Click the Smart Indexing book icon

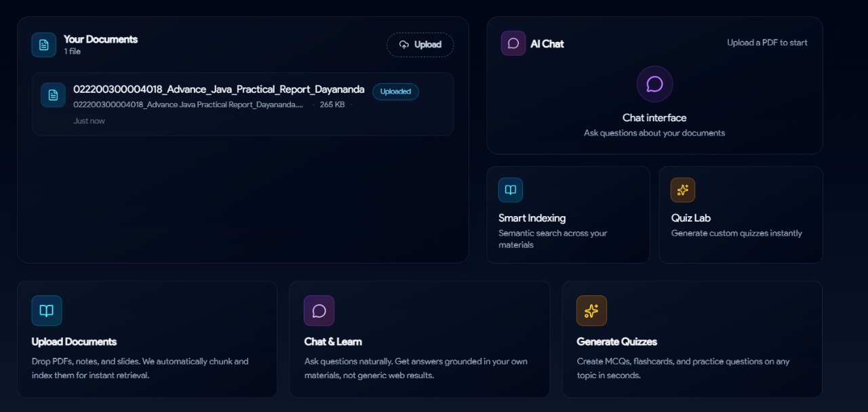point(511,190)
